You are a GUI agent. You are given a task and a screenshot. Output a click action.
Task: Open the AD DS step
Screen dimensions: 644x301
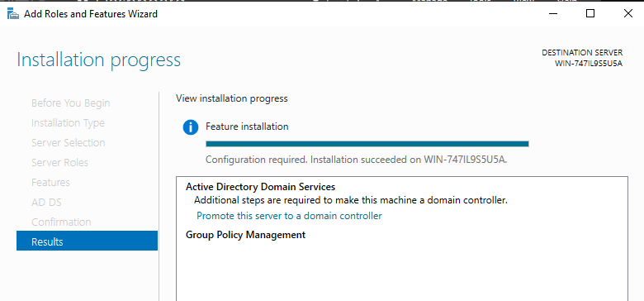point(46,203)
